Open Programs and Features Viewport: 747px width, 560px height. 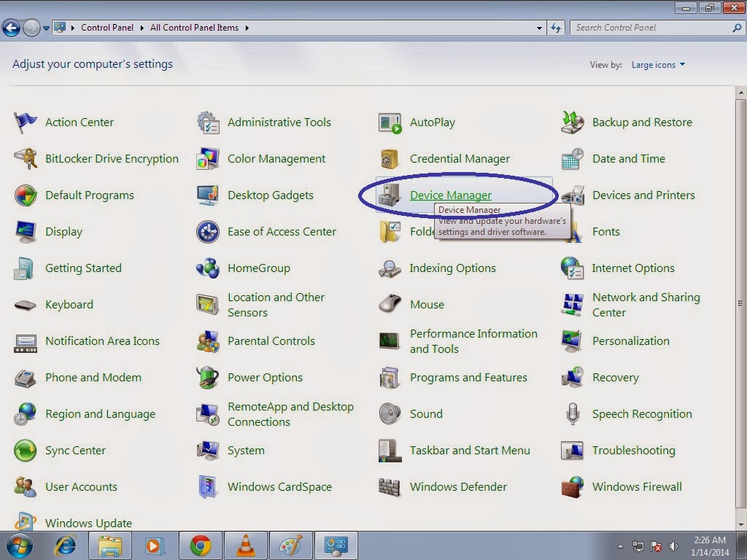coord(469,377)
